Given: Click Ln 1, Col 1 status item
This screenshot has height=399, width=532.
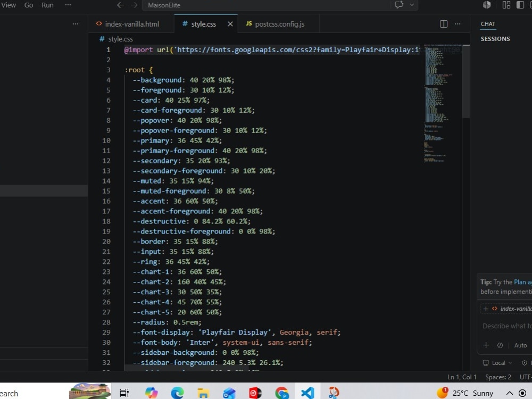Looking at the screenshot, I should coord(462,377).
